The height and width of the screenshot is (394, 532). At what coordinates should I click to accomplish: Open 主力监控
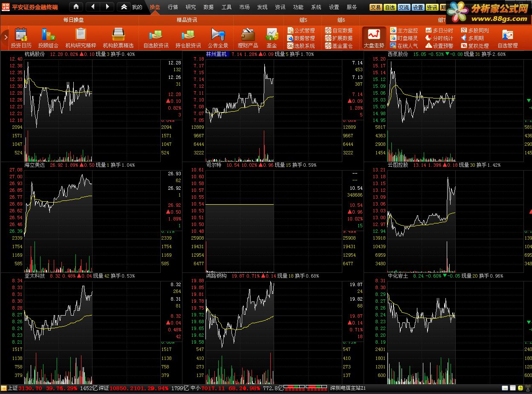tap(404, 30)
